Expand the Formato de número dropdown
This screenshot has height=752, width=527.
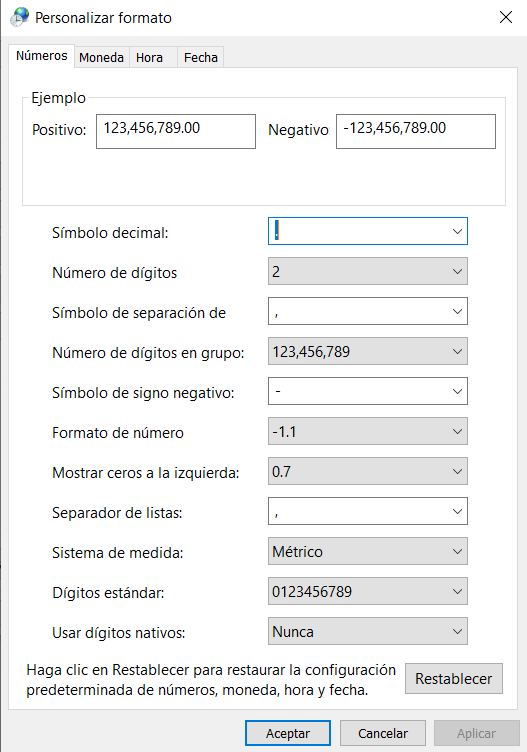coord(368,431)
